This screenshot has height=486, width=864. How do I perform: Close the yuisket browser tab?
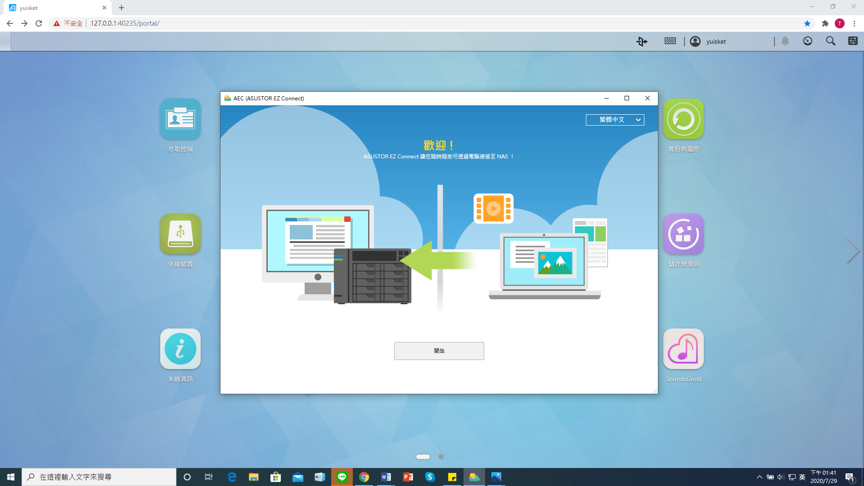point(104,8)
